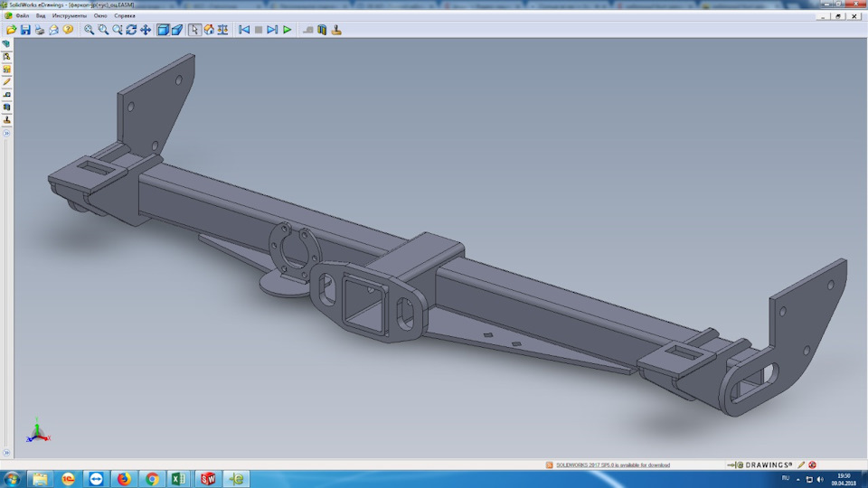
Task: Click RU language indicator in tray
Action: click(786, 477)
